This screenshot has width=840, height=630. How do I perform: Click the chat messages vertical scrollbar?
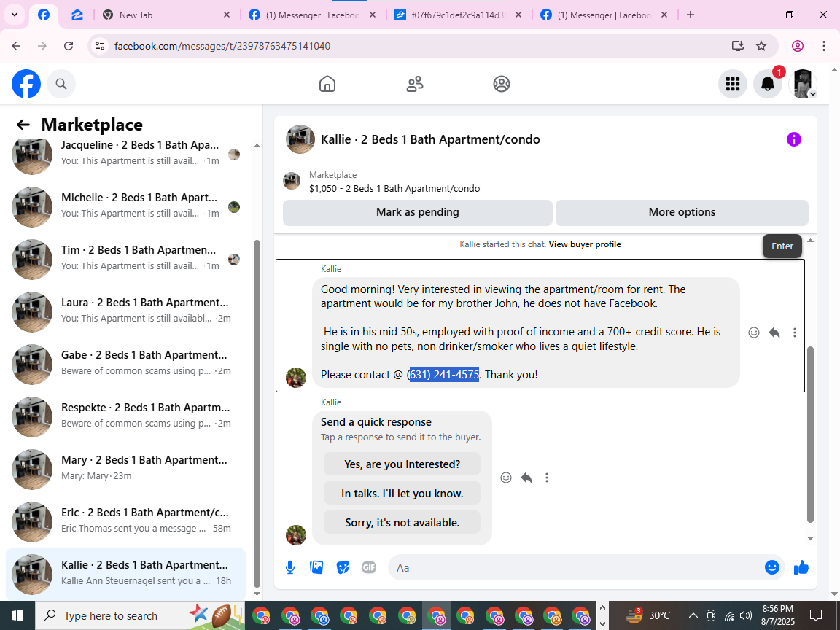point(810,435)
